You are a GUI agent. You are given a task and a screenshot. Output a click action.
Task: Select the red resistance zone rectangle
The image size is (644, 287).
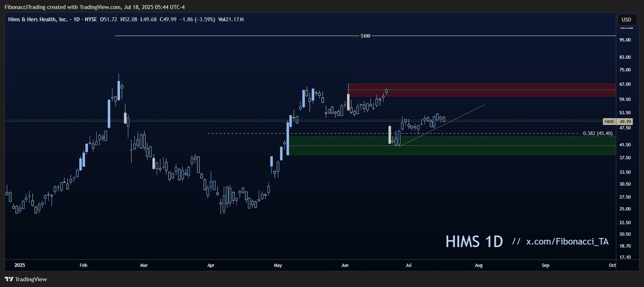pyautogui.click(x=481, y=90)
